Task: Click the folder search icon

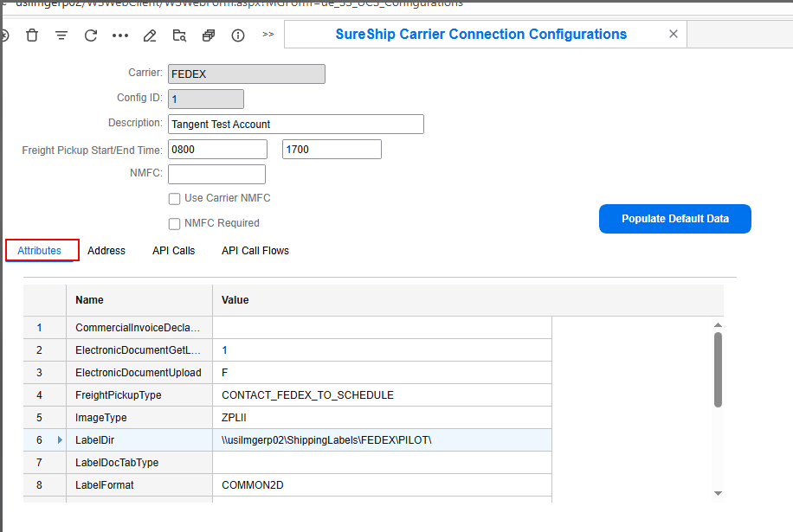Action: click(x=179, y=35)
